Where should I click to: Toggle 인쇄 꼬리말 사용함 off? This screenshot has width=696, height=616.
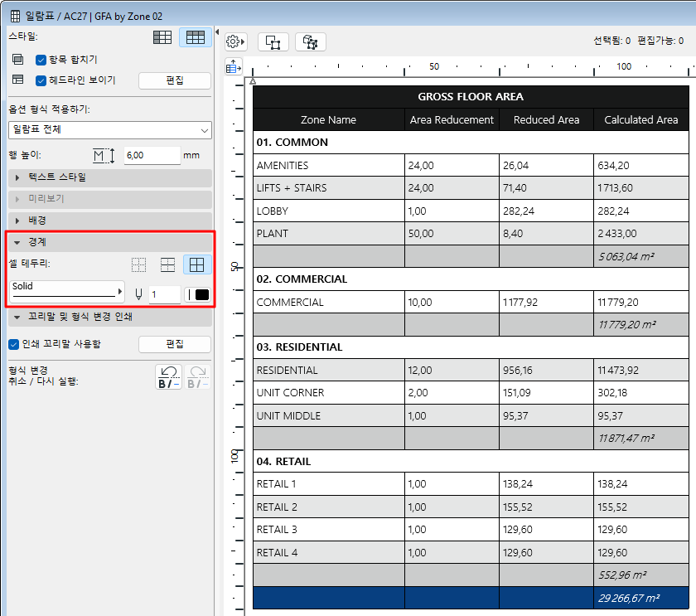tap(12, 345)
